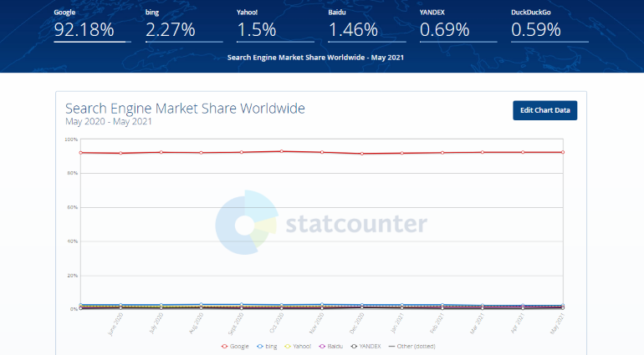644x355 pixels.
Task: Click the chart title 'Search Engine Market Share Worldwide'
Action: (185, 109)
